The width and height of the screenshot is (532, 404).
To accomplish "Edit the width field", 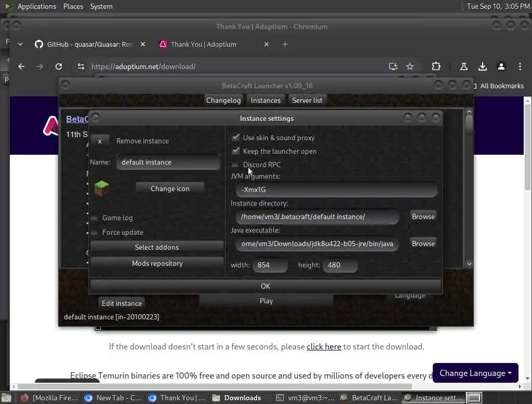I will (x=270, y=265).
